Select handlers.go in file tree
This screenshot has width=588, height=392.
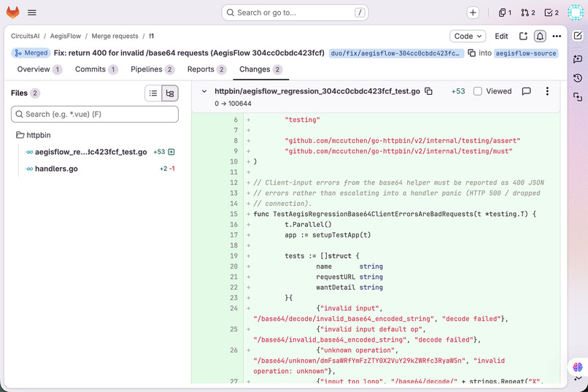point(56,169)
